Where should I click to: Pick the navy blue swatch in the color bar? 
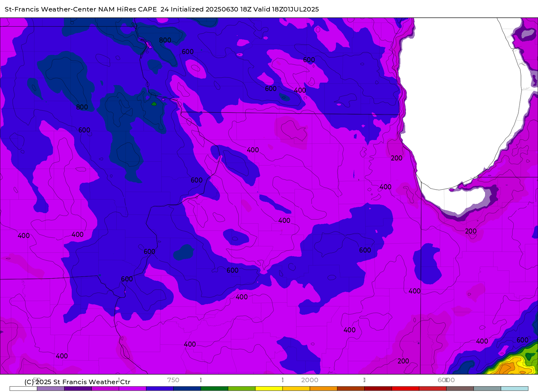187,389
